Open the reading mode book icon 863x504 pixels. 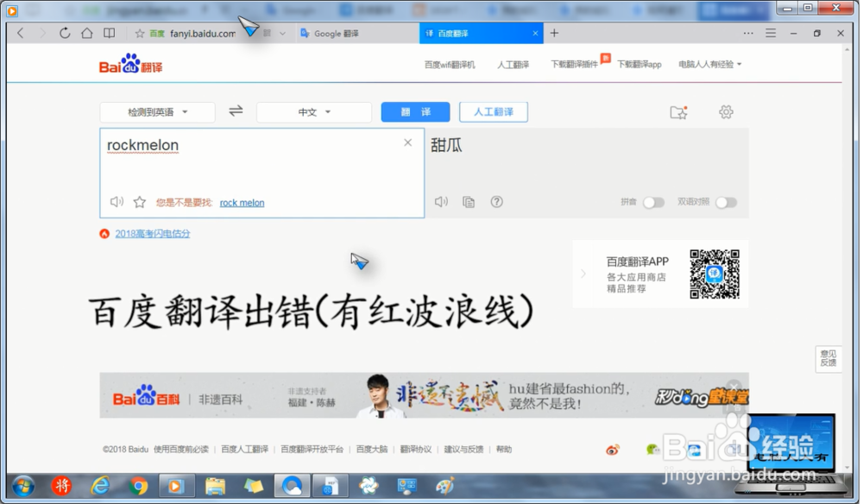coord(110,33)
